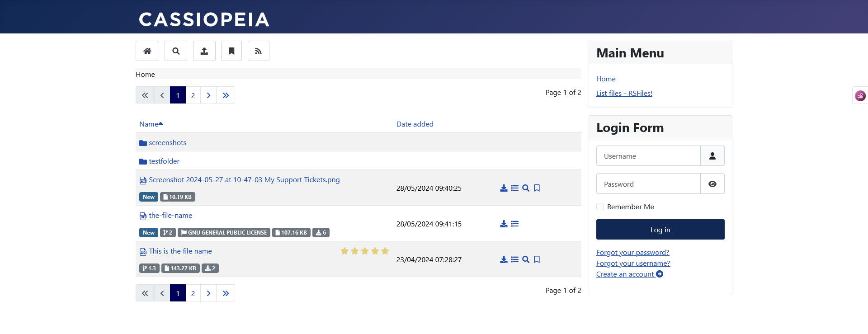
Task: Click the folder icon of testfolder
Action: click(143, 161)
